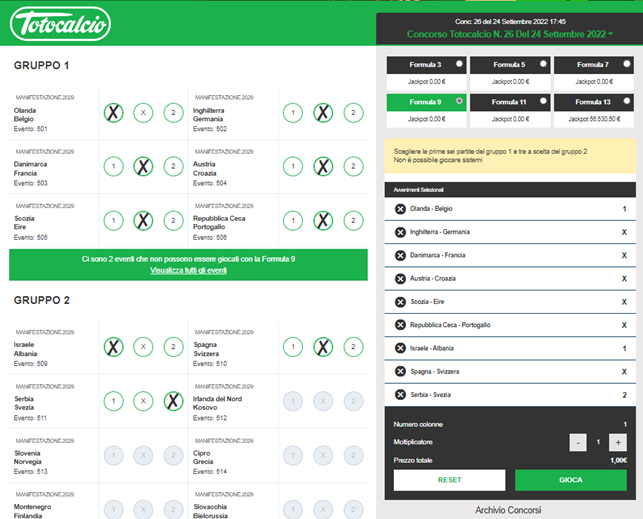Image resolution: width=643 pixels, height=519 pixels.
Task: Remove Olanda - Belgio from selected events
Action: pyautogui.click(x=400, y=209)
